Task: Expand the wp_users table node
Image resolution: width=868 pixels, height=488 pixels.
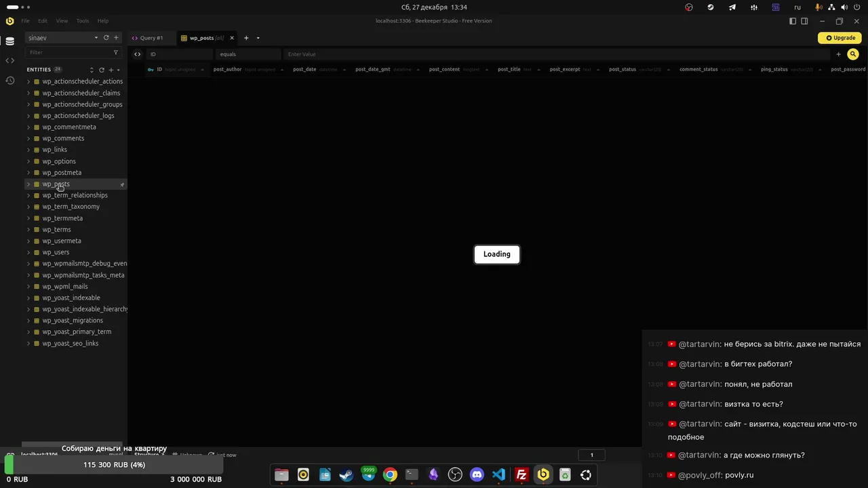Action: point(28,252)
